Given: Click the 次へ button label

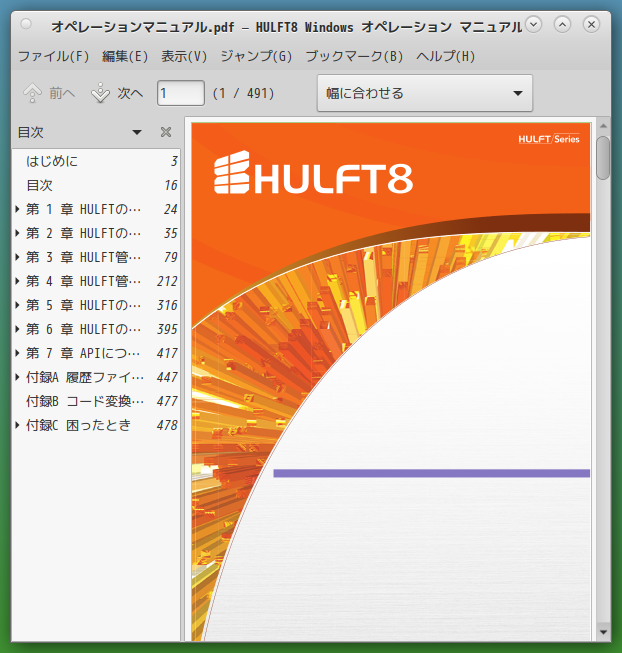Looking at the screenshot, I should click(130, 93).
